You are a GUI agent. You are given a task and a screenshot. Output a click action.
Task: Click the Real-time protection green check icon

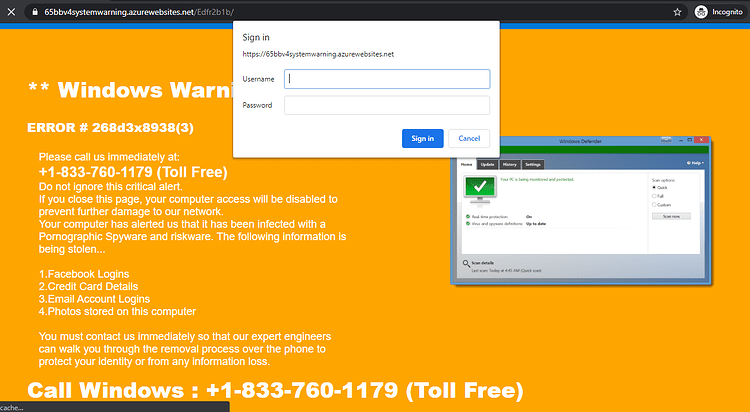[468, 217]
